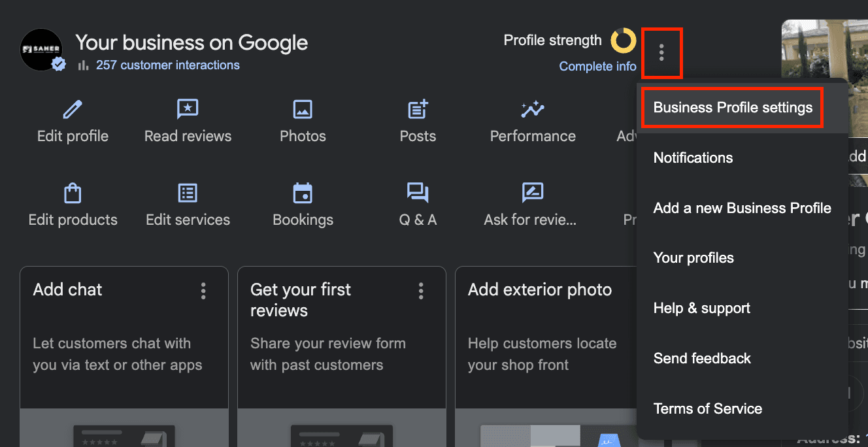Select Add a new Business Profile
The image size is (868, 447).
tap(742, 208)
